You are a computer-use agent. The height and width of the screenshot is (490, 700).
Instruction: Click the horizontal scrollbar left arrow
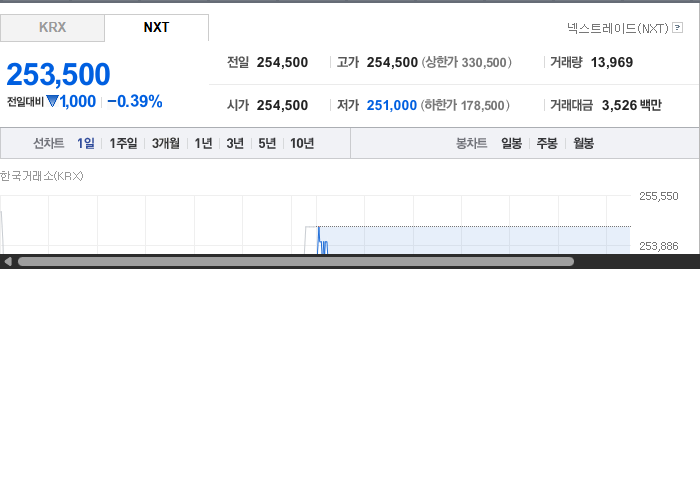click(x=8, y=262)
